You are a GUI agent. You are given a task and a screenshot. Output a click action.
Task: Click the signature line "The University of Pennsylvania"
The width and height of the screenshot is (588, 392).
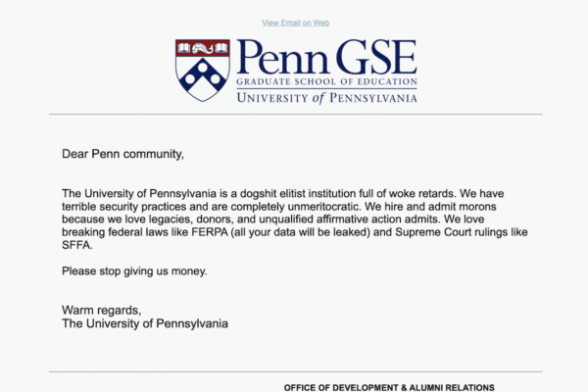coord(145,323)
